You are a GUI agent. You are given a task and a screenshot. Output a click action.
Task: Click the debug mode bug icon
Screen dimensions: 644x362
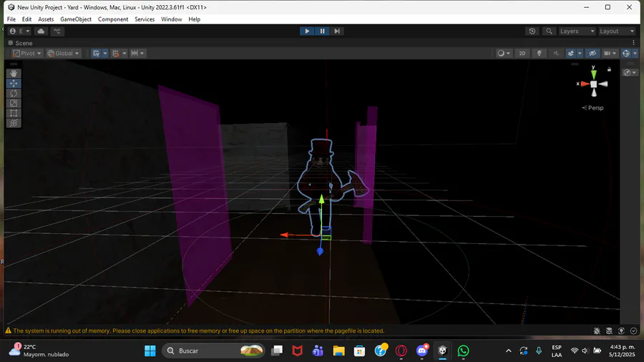coord(597,331)
